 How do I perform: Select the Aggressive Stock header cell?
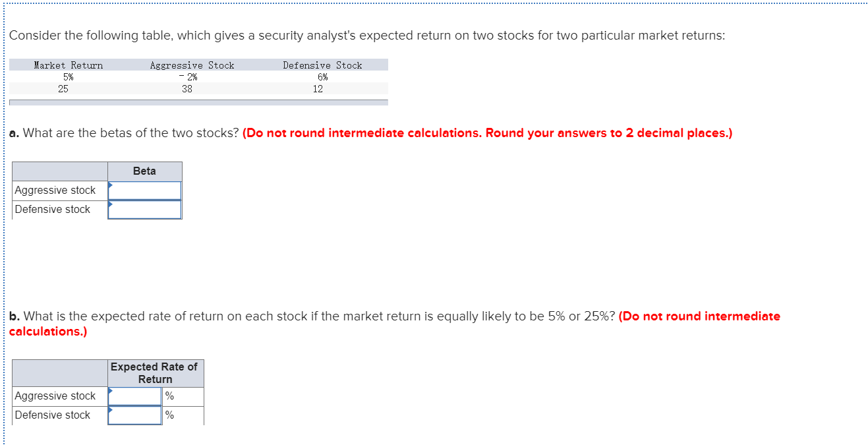point(192,65)
